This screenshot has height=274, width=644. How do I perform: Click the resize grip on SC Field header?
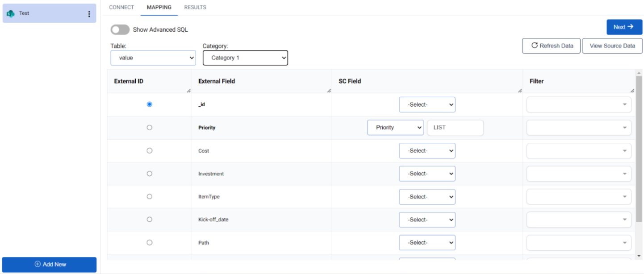[519, 90]
